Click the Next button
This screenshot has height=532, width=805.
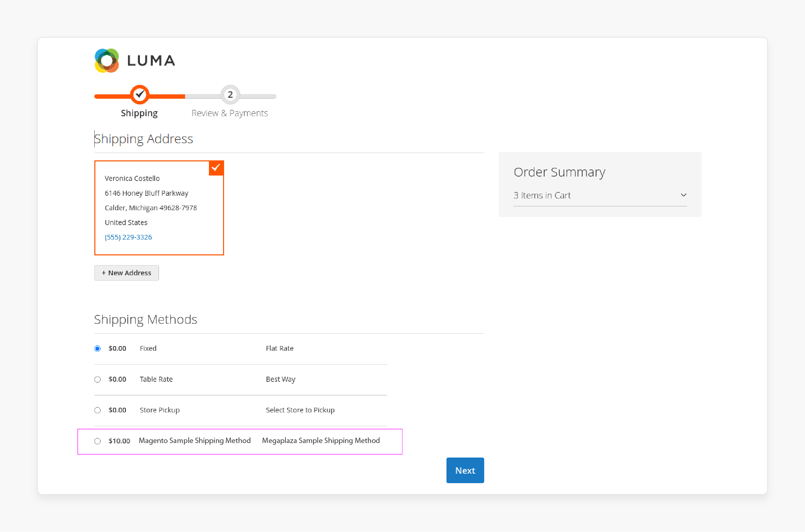[x=465, y=470]
